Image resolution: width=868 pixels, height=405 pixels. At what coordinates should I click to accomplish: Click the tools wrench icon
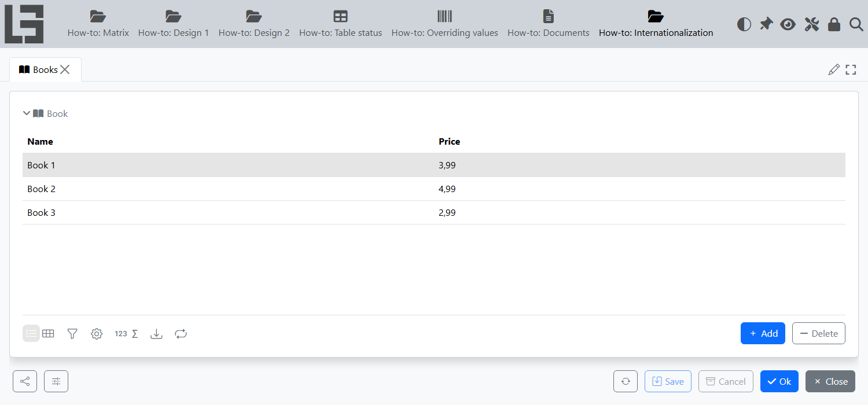click(812, 24)
